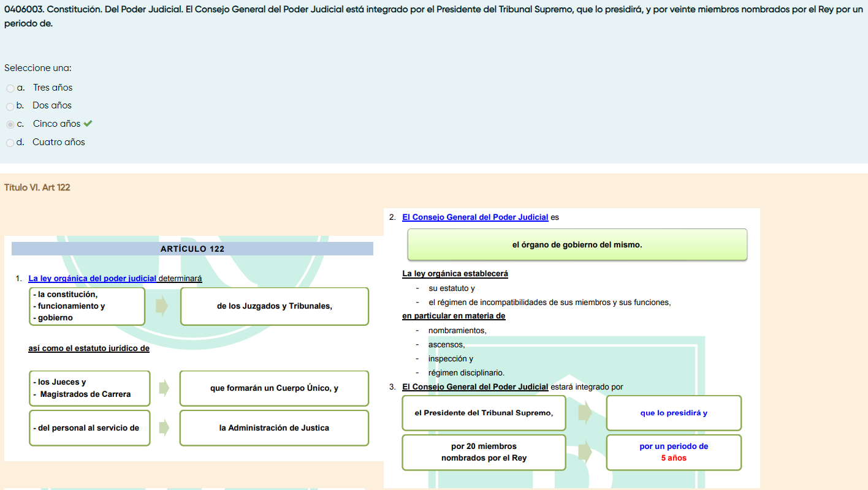Select radio option b. Dos años
Image resolution: width=868 pixels, height=490 pixels.
tap(10, 107)
